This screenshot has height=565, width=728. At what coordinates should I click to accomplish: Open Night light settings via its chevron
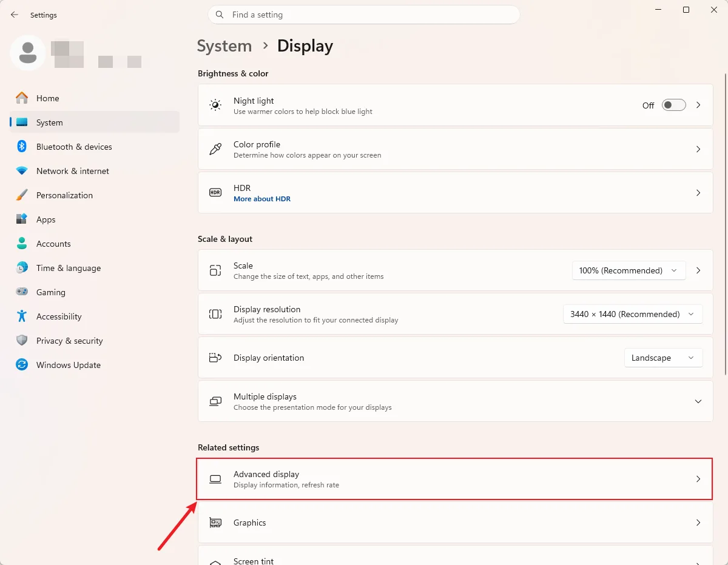(x=698, y=105)
